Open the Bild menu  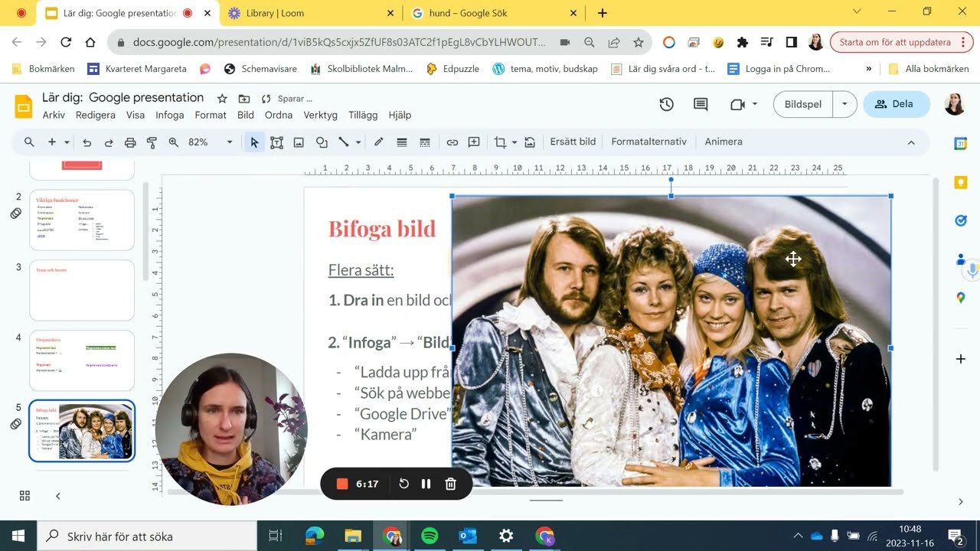(246, 115)
